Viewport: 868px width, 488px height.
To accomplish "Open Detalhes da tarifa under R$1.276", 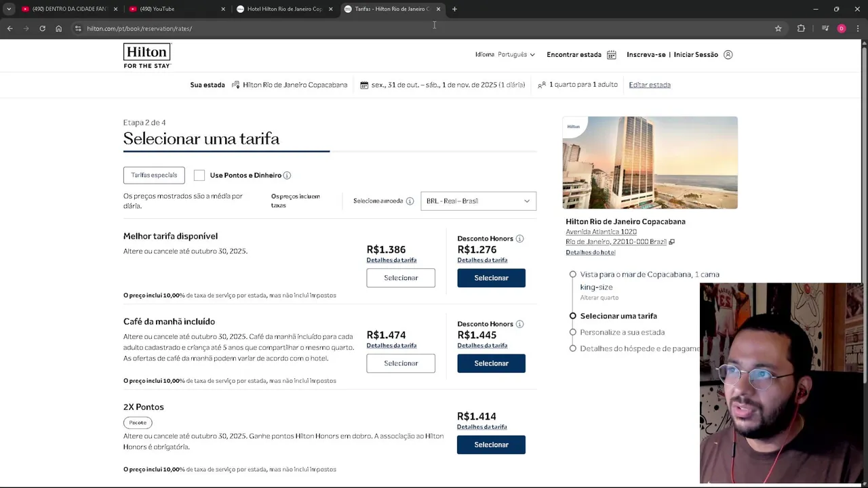I will [x=482, y=260].
